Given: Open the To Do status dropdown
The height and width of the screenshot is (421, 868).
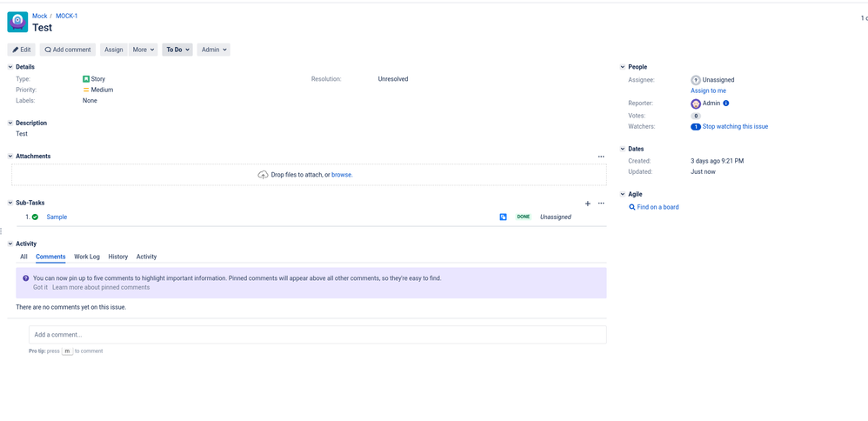Looking at the screenshot, I should (177, 50).
